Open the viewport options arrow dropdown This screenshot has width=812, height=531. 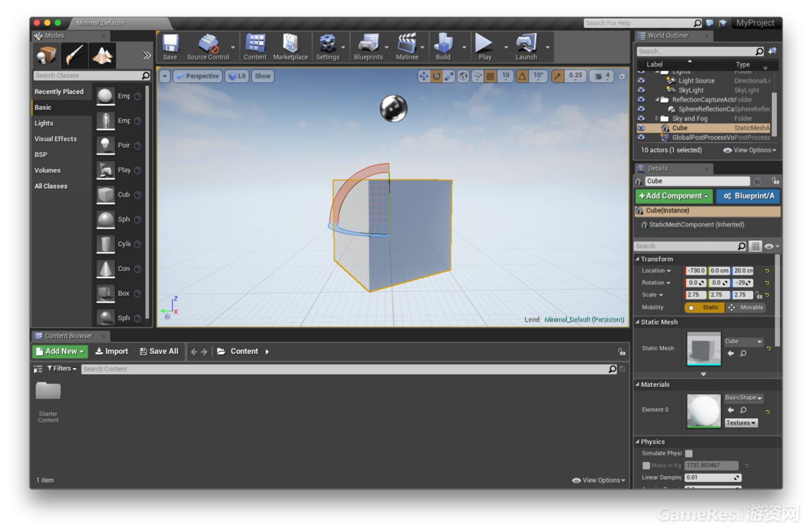[165, 76]
